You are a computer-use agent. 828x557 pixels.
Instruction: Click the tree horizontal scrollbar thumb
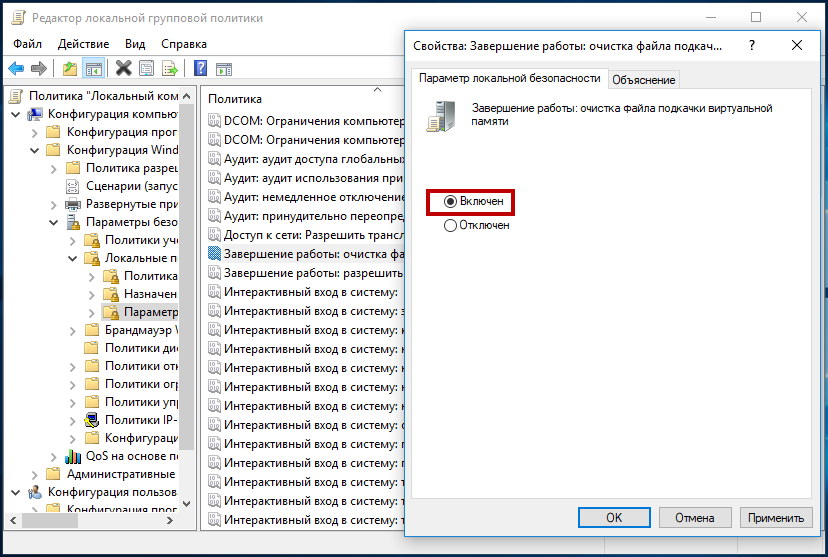[50, 521]
